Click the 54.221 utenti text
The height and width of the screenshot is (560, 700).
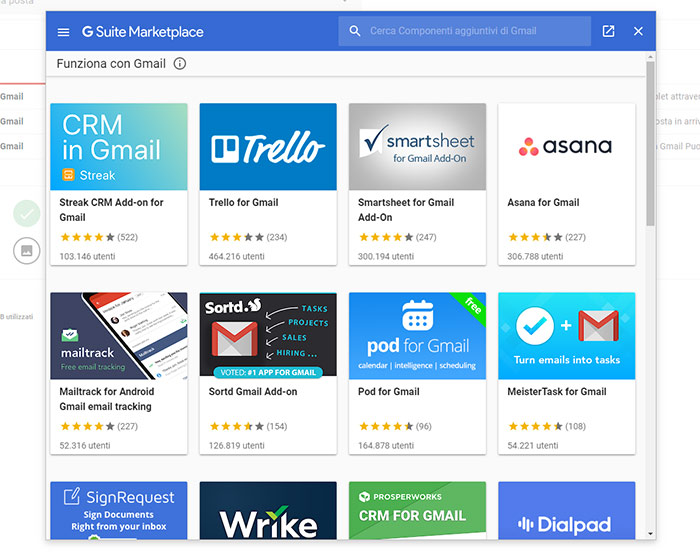click(x=533, y=445)
